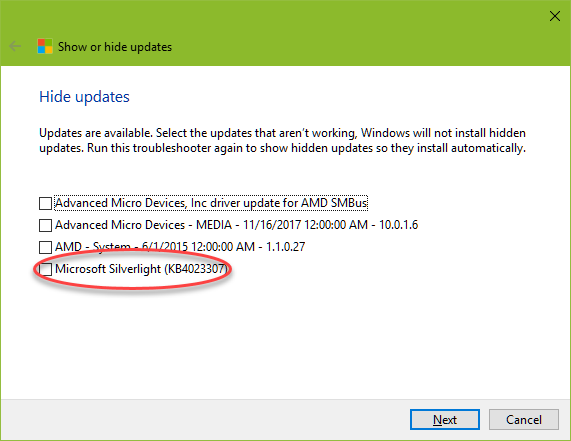
Task: Enable the AMD System 1.1.0.27 checkbox
Action: point(45,247)
